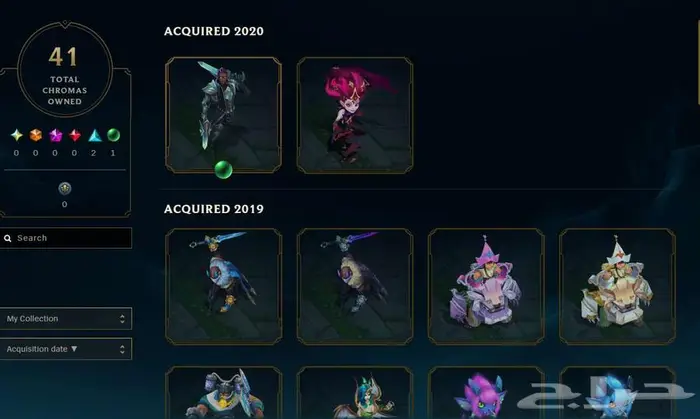Click the white star gem icon
The width and height of the screenshot is (700, 419).
pyautogui.click(x=17, y=135)
